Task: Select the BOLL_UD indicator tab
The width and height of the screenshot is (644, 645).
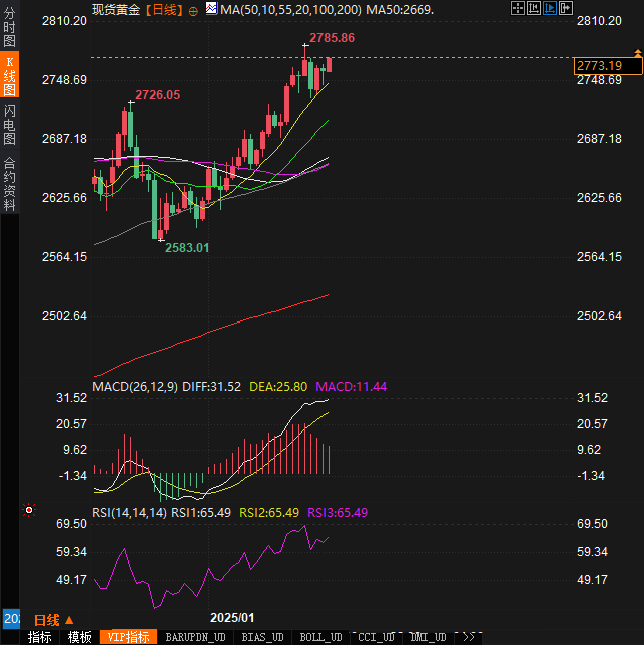Action: pyautogui.click(x=320, y=637)
